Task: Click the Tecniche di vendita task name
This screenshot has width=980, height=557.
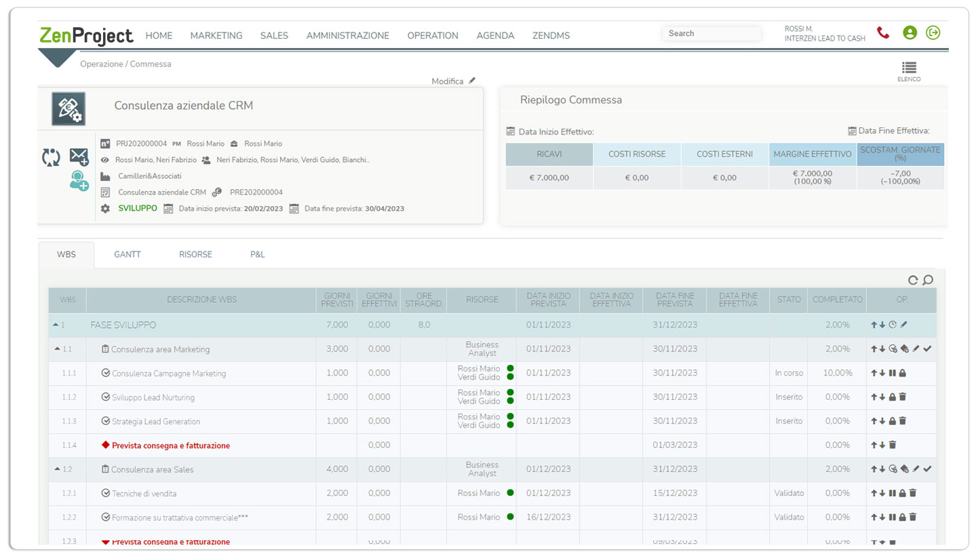Action: [144, 493]
